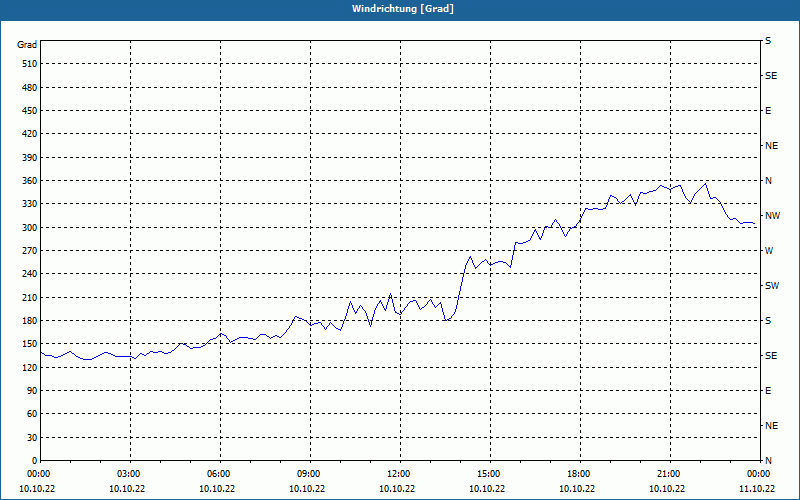Click the 60 degree axis label
The width and height of the screenshot is (800, 500).
point(32,414)
